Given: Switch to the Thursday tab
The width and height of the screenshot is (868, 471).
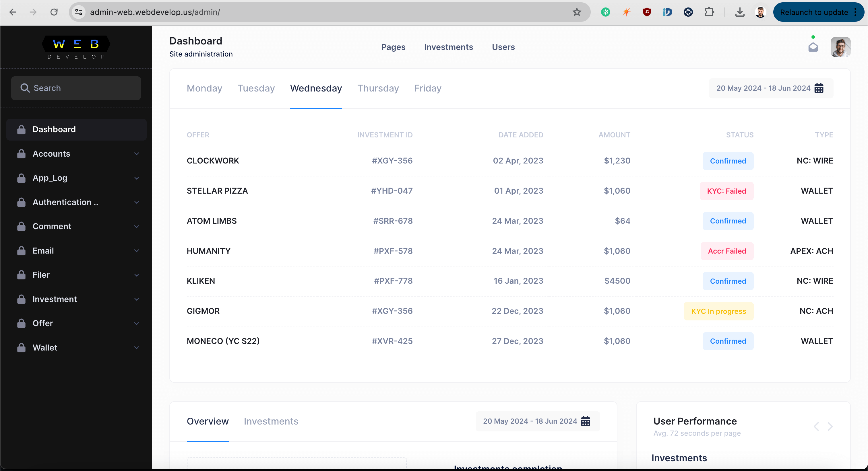Looking at the screenshot, I should pos(378,88).
